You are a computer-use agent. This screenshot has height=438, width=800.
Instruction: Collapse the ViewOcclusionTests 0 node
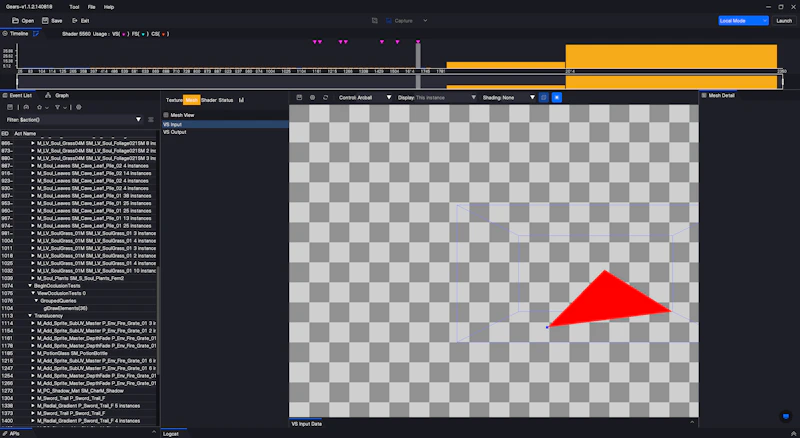[33, 294]
